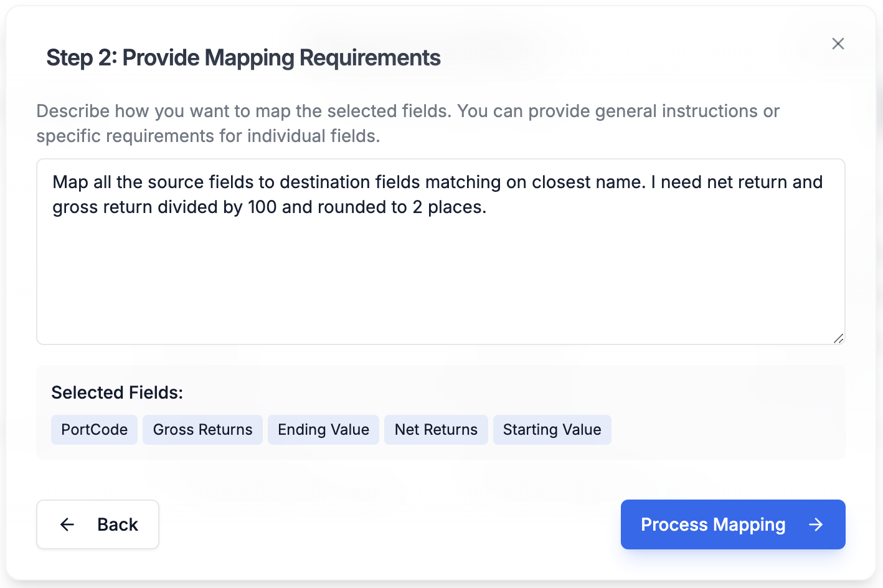Click the Process Mapping button label text
Image resolution: width=883 pixels, height=588 pixels.
coord(713,524)
